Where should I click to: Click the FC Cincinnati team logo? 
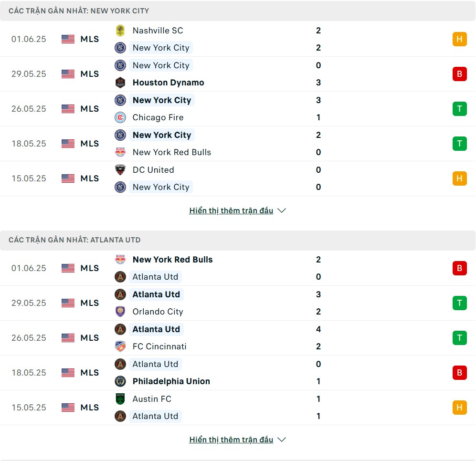point(120,346)
